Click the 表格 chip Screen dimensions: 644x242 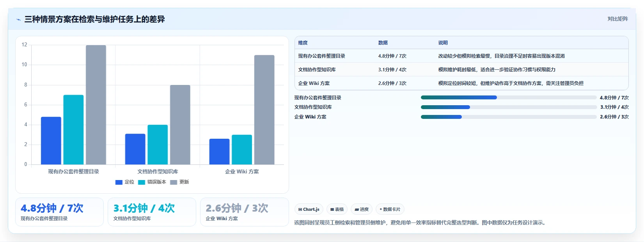pyautogui.click(x=337, y=209)
